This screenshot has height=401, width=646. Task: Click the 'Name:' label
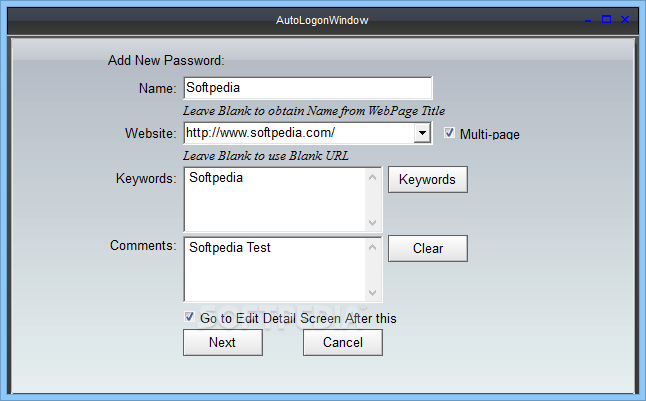pyautogui.click(x=158, y=88)
